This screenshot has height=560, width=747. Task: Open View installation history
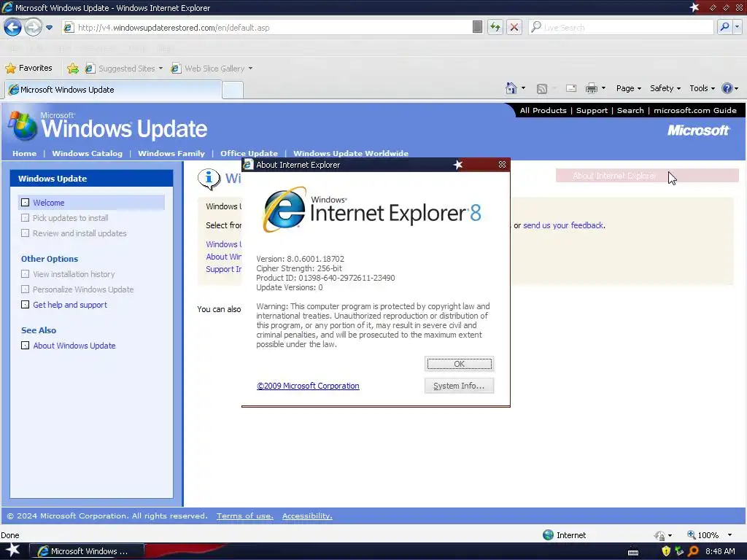pyautogui.click(x=74, y=274)
